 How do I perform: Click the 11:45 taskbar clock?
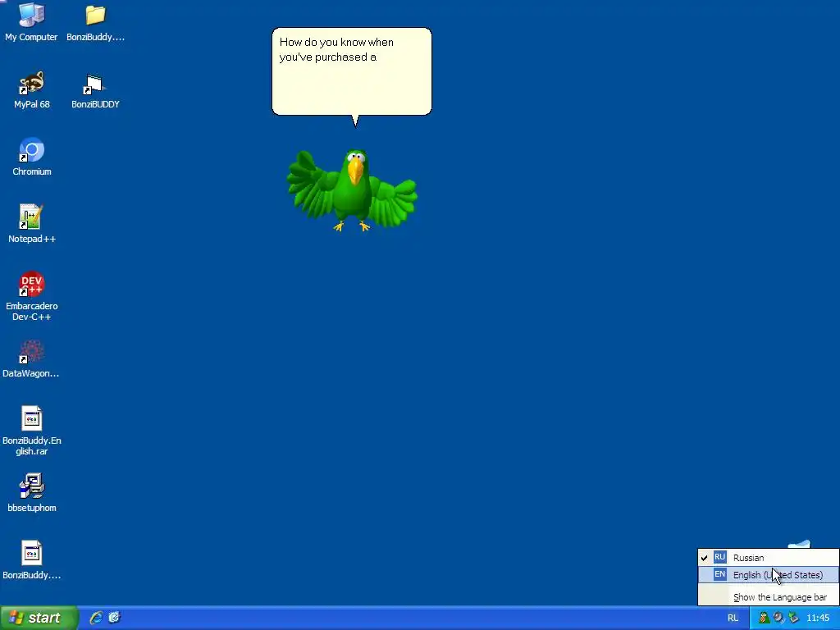click(x=818, y=618)
